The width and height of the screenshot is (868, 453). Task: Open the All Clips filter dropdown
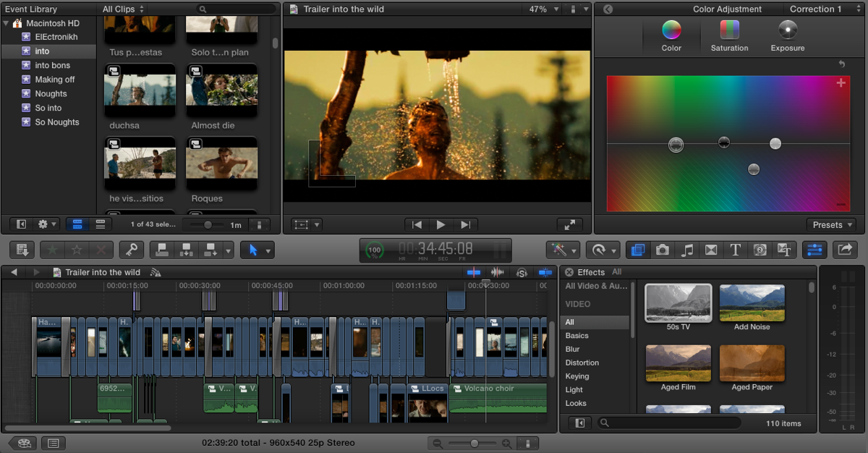(120, 9)
